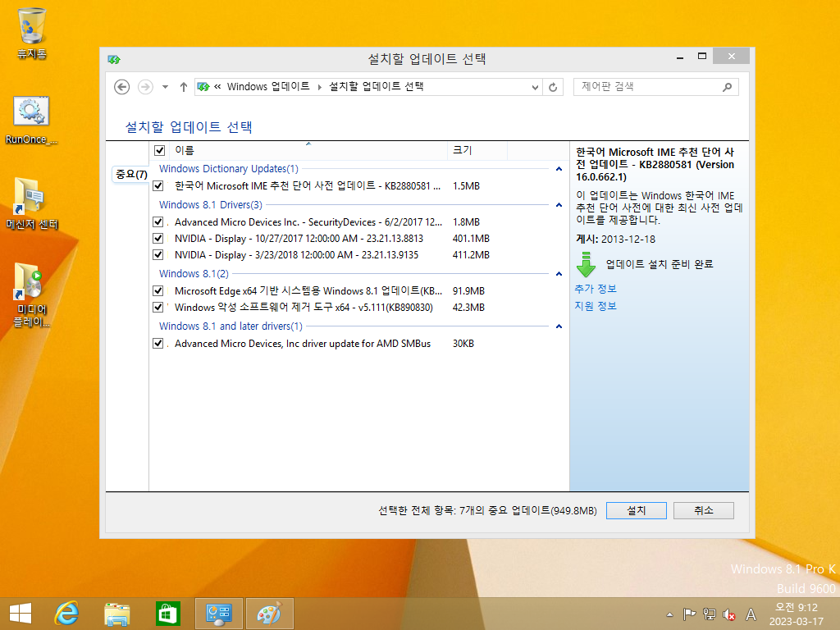Image resolution: width=840 pixels, height=630 pixels.
Task: Refresh the update list
Action: click(x=553, y=87)
